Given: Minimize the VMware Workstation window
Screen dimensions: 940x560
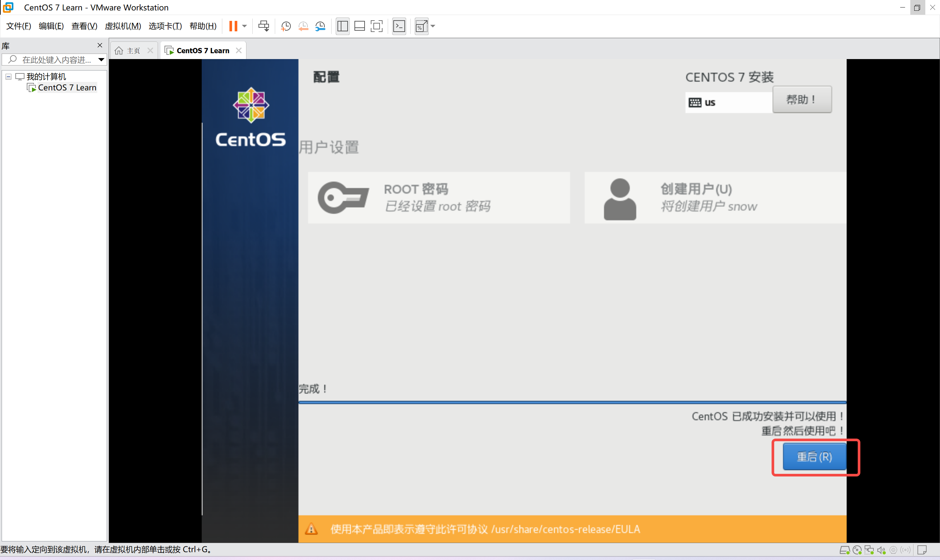Looking at the screenshot, I should coord(903,8).
